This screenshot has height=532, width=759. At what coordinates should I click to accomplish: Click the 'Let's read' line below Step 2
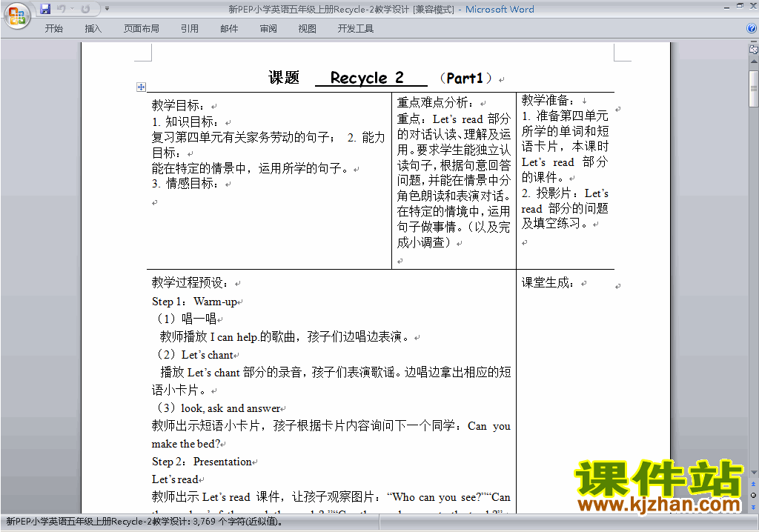(175, 479)
